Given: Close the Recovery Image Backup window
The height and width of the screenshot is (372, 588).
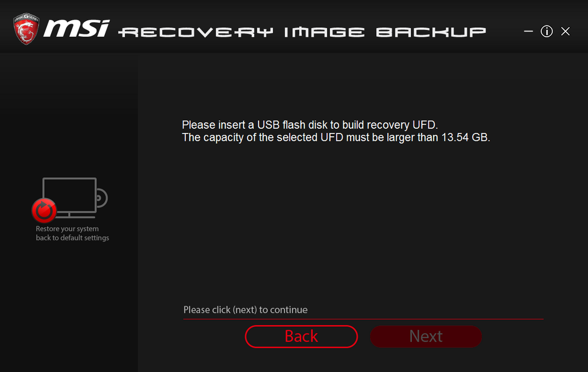Looking at the screenshot, I should [x=565, y=31].
